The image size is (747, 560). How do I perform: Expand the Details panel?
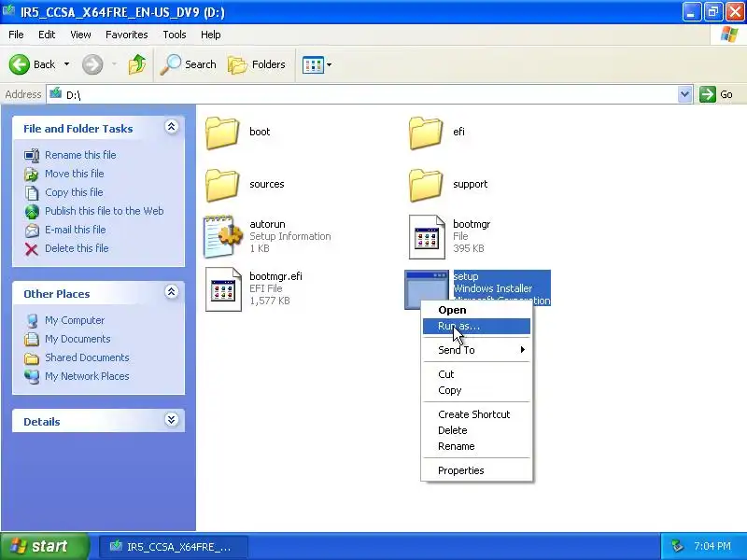172,419
